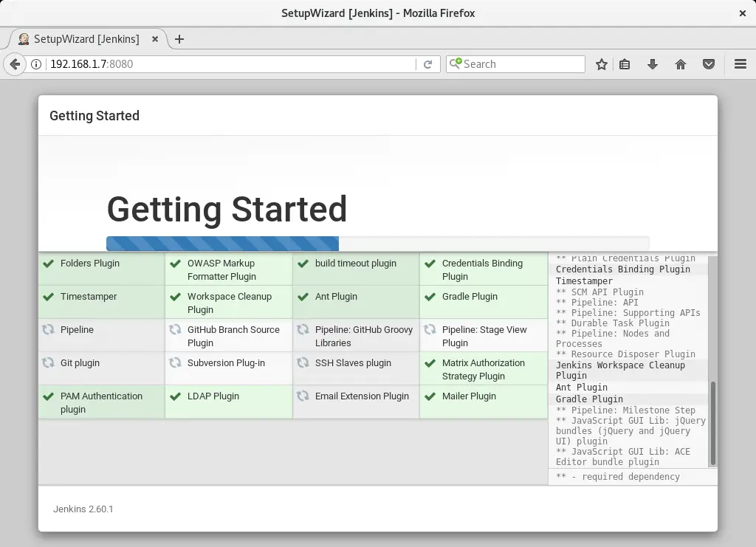Click the check beside Matrix Authorization Strategy Plugin
Screen dimensions: 756x547
[430, 363]
